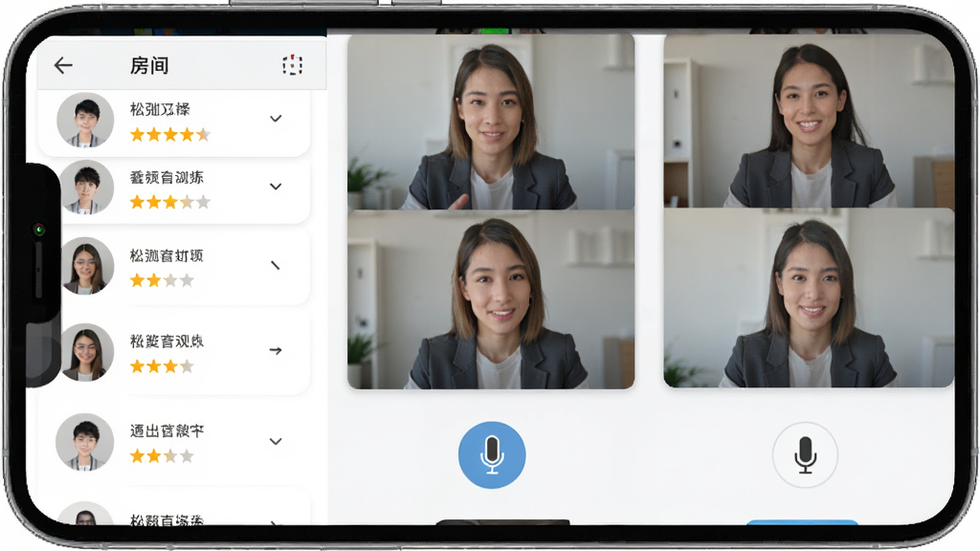Open the lower-right video tile
Viewport: 980px width, 551px height.
click(x=809, y=298)
